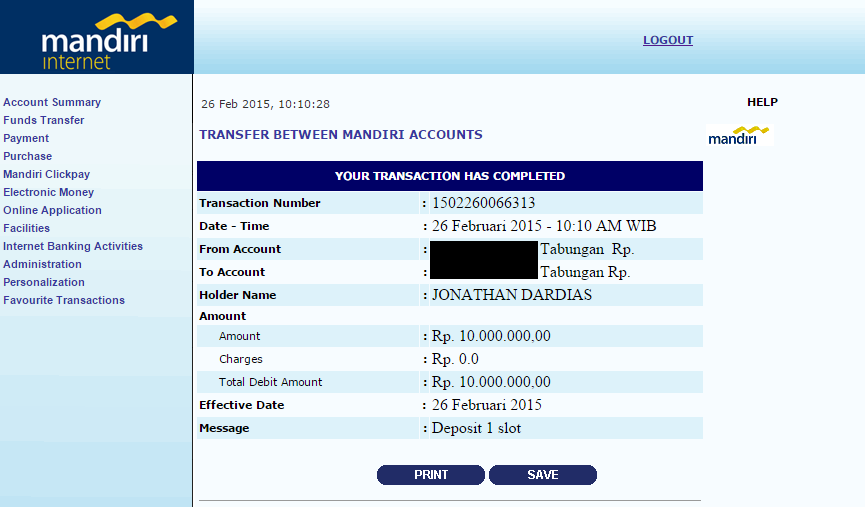Open Online Application link
This screenshot has width=865, height=507.
(52, 210)
